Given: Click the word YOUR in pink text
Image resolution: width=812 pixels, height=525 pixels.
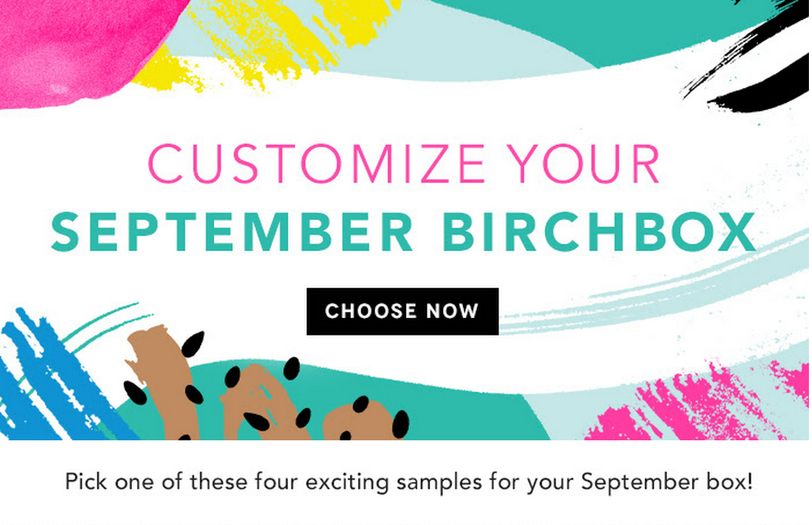Looking at the screenshot, I should [584, 163].
